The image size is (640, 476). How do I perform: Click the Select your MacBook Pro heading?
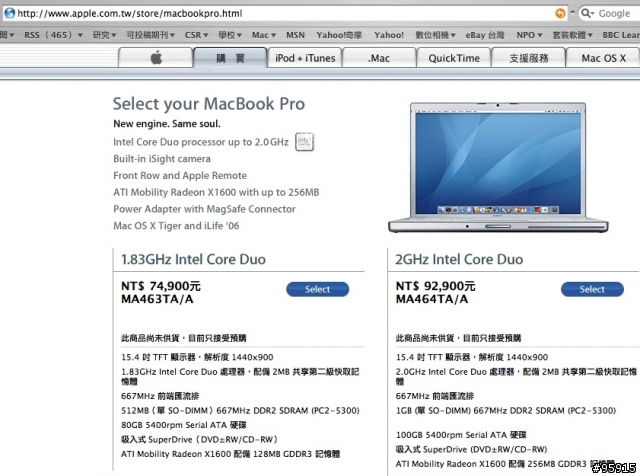pyautogui.click(x=209, y=104)
